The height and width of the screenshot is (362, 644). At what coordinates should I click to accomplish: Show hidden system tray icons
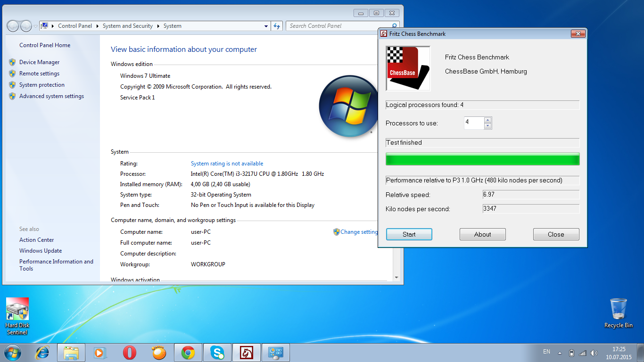(560, 353)
